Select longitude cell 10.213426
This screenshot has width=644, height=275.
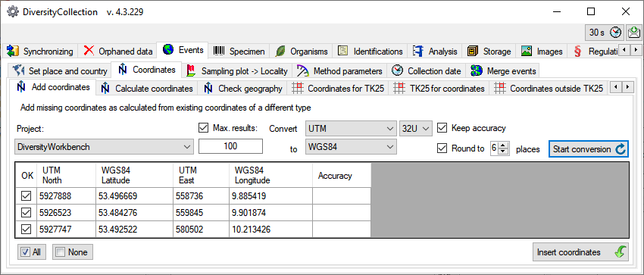(271, 229)
